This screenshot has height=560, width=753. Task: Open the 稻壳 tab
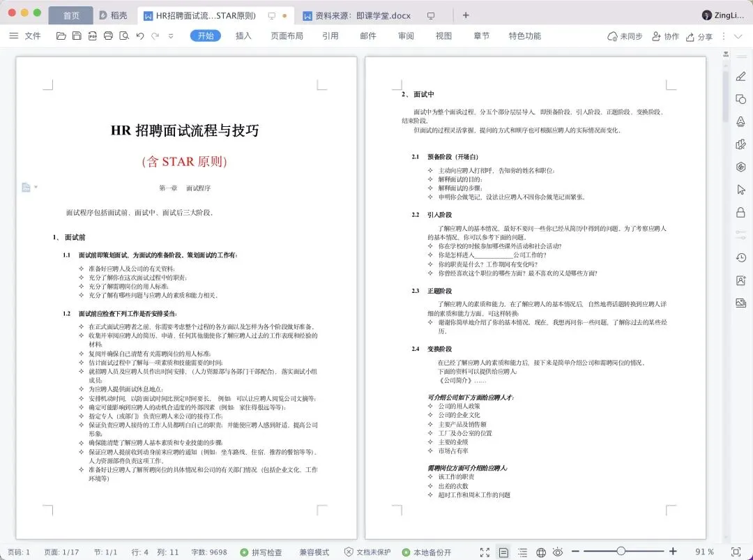click(x=114, y=15)
